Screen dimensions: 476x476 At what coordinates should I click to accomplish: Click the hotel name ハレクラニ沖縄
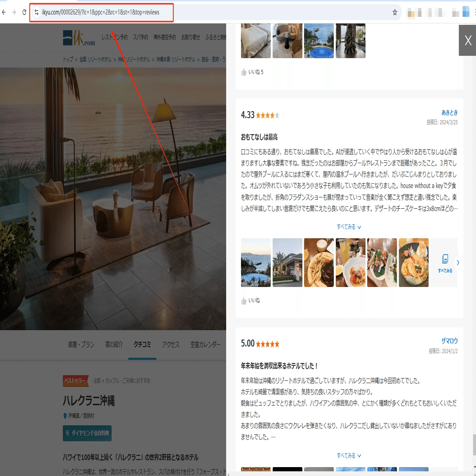[x=89, y=400]
